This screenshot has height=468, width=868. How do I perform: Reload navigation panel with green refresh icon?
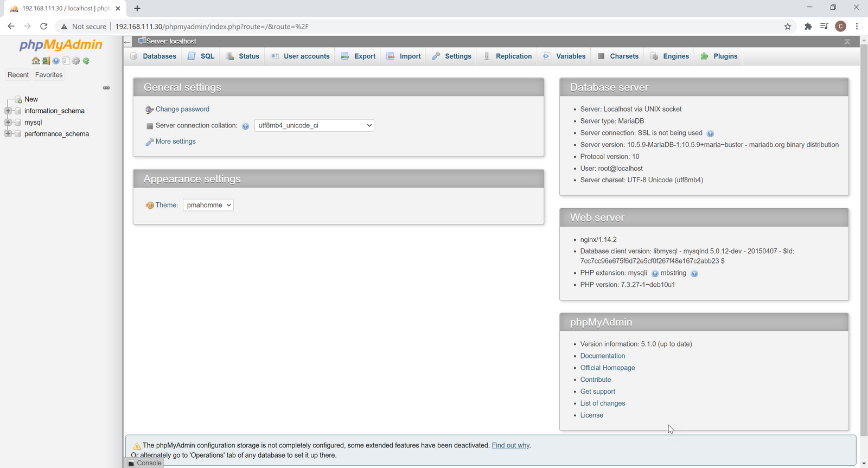tap(86, 61)
